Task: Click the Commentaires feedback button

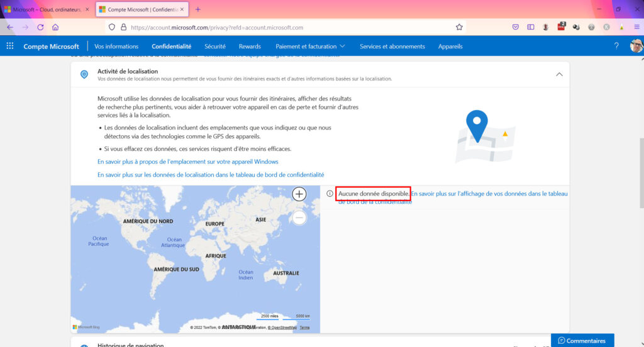Action: pos(582,341)
